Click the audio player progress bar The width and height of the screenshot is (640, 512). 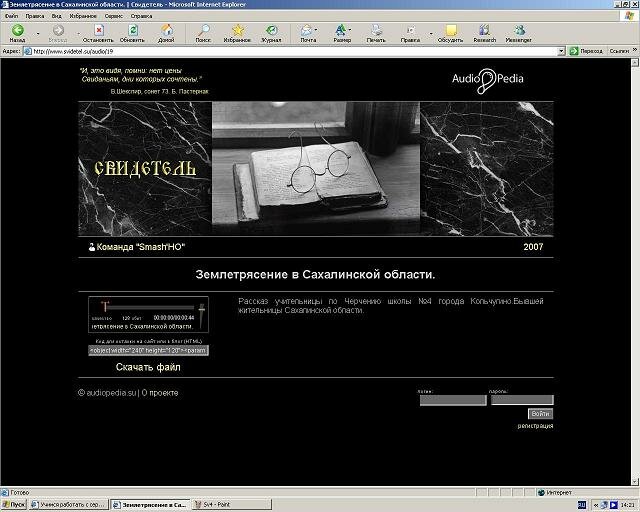tap(151, 308)
